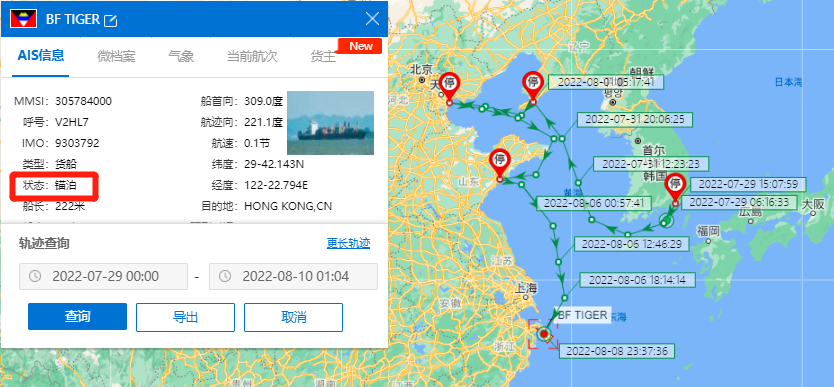Open the 当前航次 tab
This screenshot has height=387, width=834.
point(252,56)
